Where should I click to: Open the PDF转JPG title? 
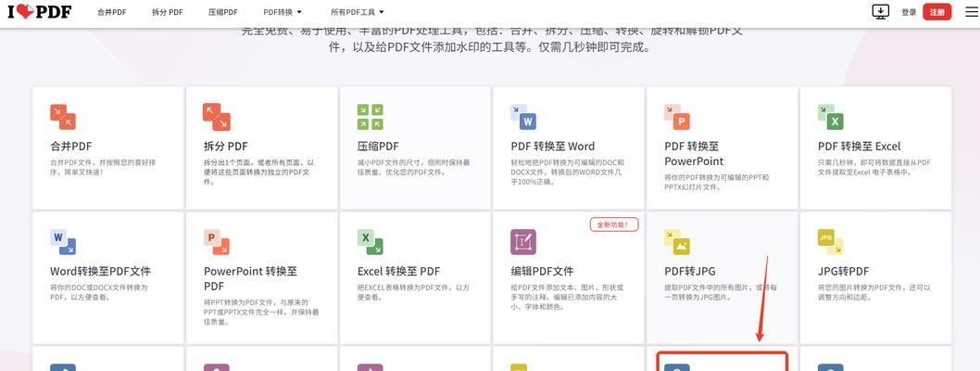(689, 272)
